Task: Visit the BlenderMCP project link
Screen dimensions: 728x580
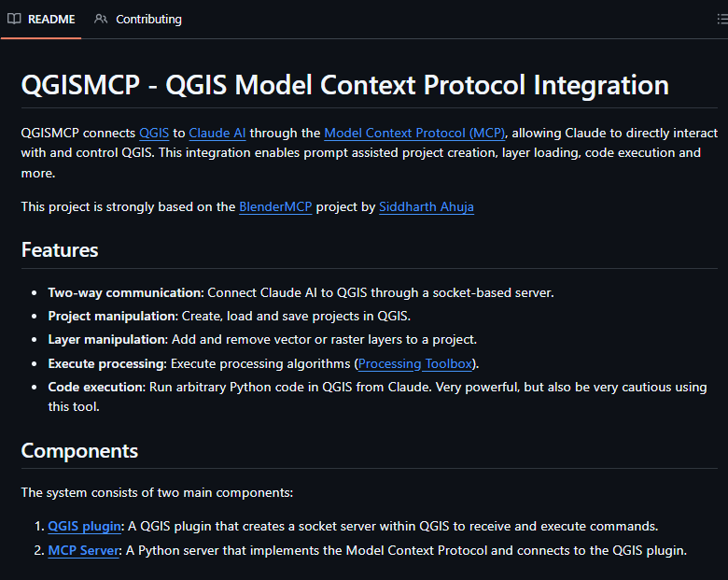Action: tap(275, 206)
